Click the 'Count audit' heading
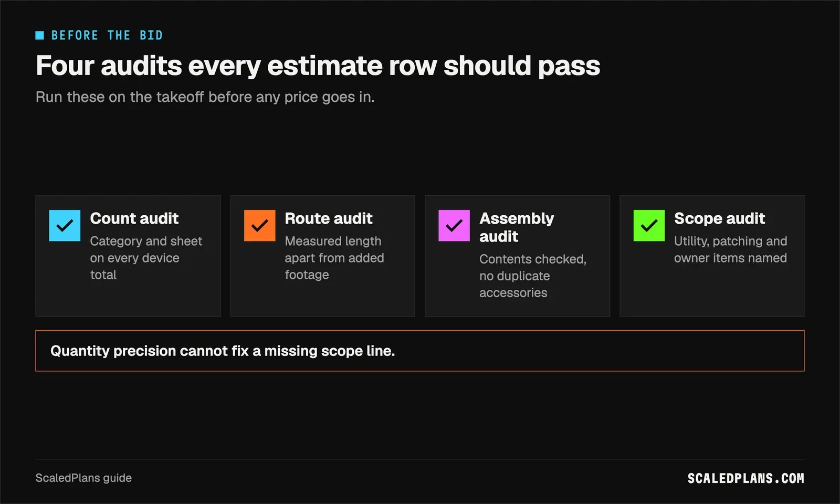The height and width of the screenshot is (504, 840). [134, 218]
